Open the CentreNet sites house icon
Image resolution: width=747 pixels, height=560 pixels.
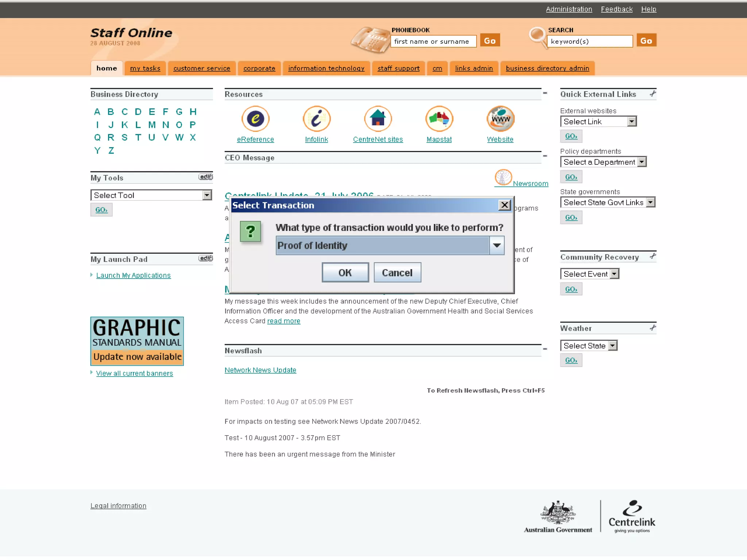pos(378,119)
